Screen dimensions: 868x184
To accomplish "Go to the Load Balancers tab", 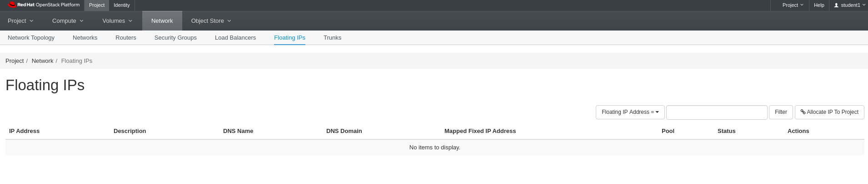I will pos(235,38).
